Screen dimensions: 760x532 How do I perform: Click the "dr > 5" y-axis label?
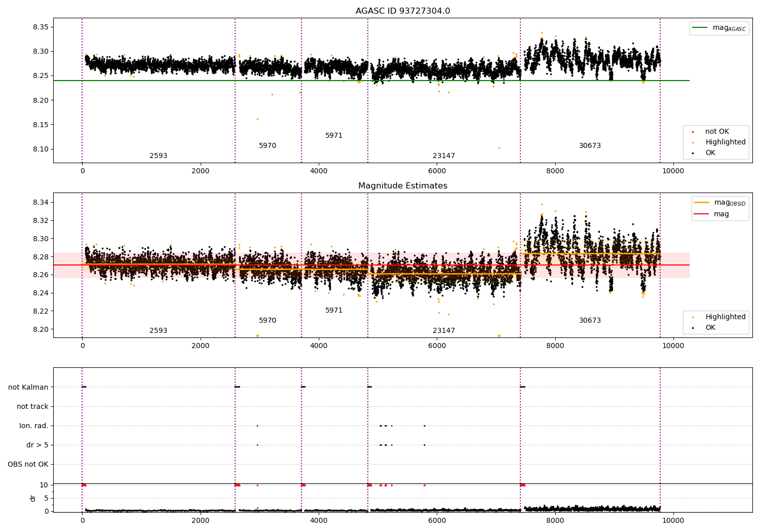click(37, 445)
